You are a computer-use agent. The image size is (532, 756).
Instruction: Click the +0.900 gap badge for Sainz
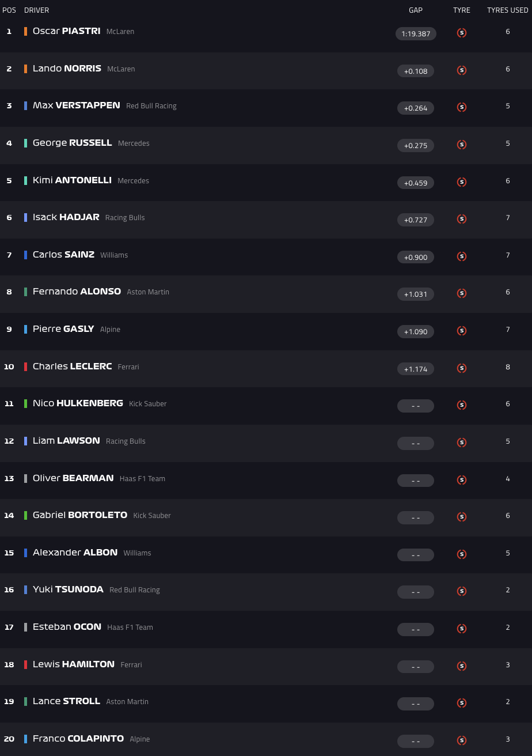(416, 257)
